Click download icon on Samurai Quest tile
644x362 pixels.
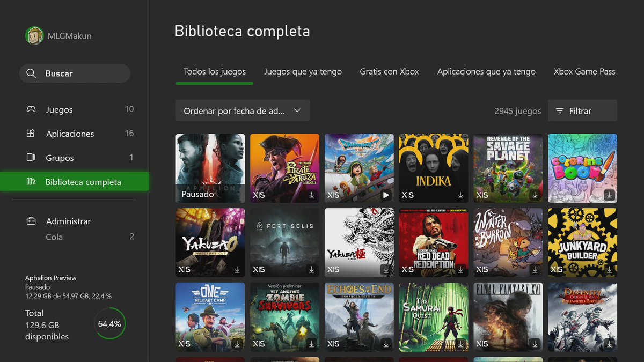click(460, 344)
